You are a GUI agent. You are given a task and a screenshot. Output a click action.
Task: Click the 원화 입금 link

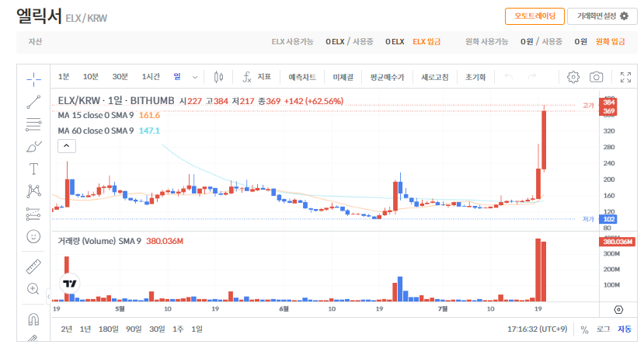point(611,42)
